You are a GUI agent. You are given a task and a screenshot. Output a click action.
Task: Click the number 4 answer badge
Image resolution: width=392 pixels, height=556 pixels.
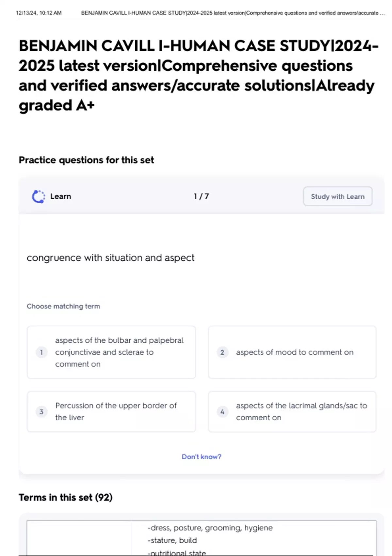click(x=222, y=411)
